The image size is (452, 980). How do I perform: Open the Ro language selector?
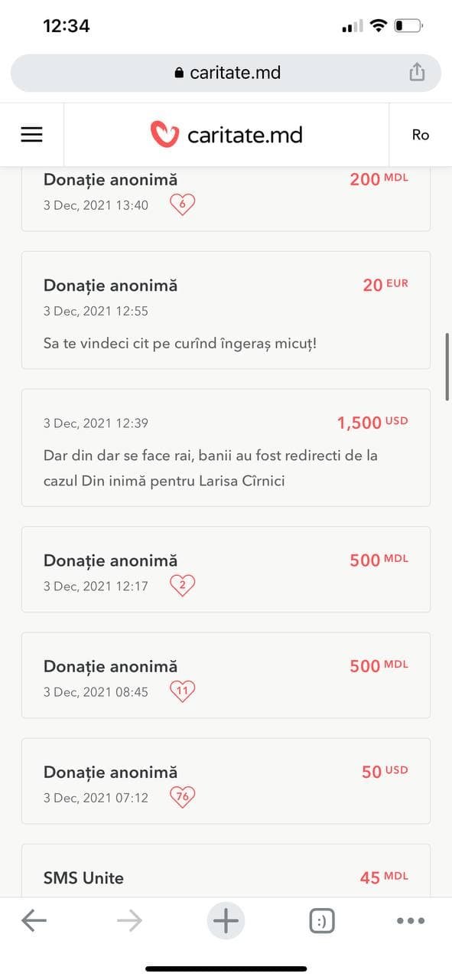pyautogui.click(x=421, y=135)
